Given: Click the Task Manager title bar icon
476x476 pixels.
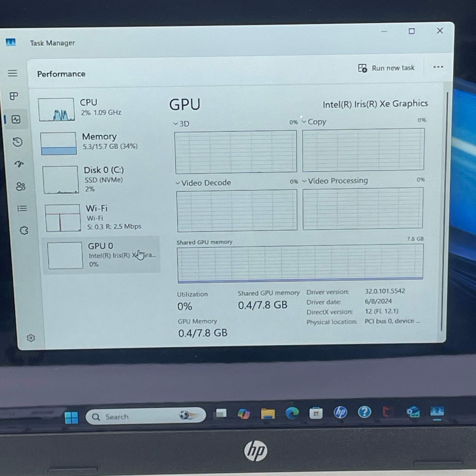Looking at the screenshot, I should click(11, 42).
